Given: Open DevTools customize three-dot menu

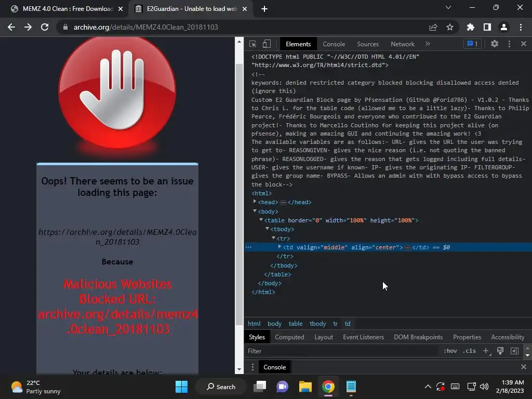Looking at the screenshot, I should pyautogui.click(x=509, y=44).
